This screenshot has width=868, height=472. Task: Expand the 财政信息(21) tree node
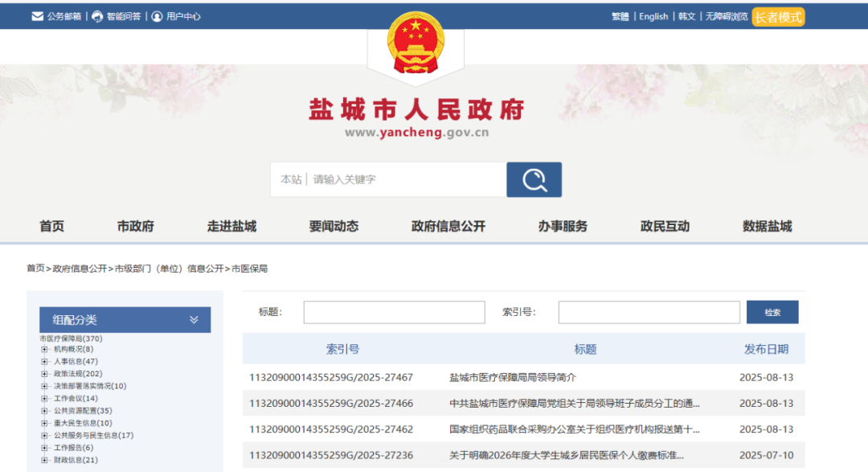(44, 460)
